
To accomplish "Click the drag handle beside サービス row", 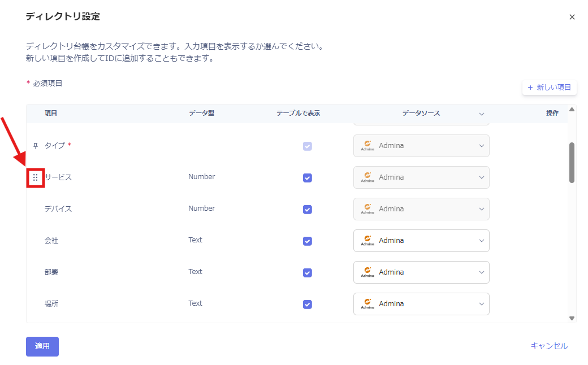I will point(36,177).
